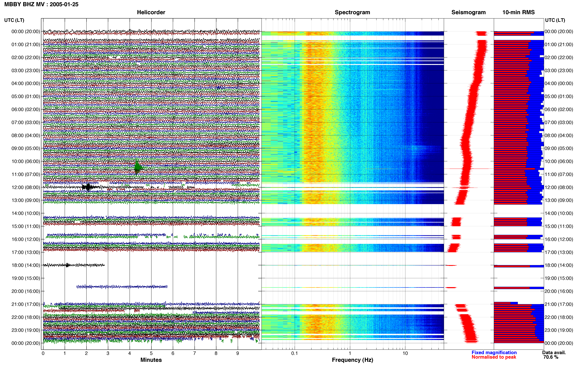588x368 pixels.
Task: Click the '9' minutes tick label
Action: click(238, 353)
